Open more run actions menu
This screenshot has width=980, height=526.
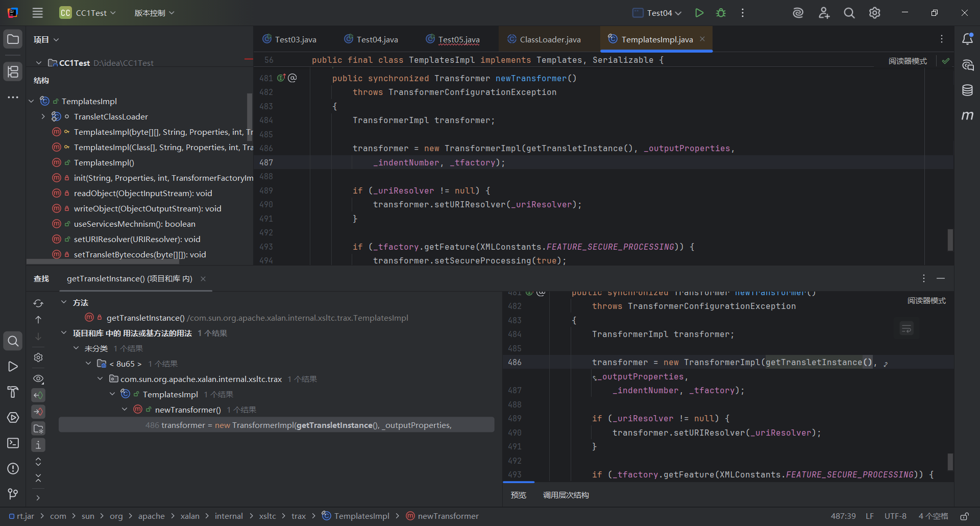point(743,13)
